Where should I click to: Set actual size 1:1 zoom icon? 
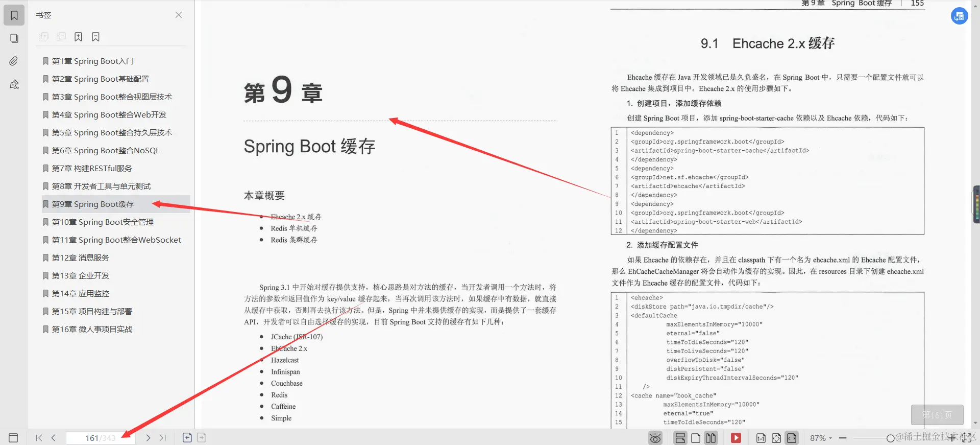(761, 438)
